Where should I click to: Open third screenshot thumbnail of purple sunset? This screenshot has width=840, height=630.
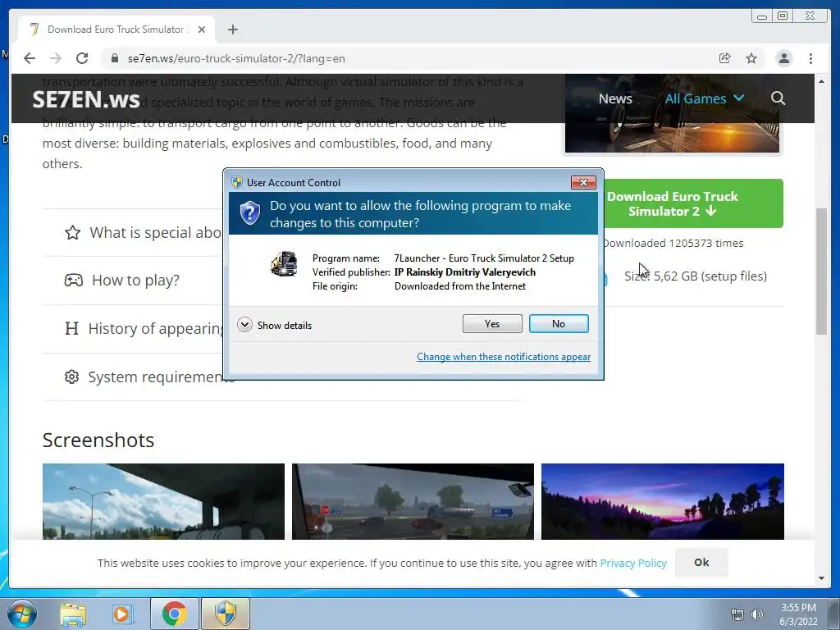tap(663, 501)
